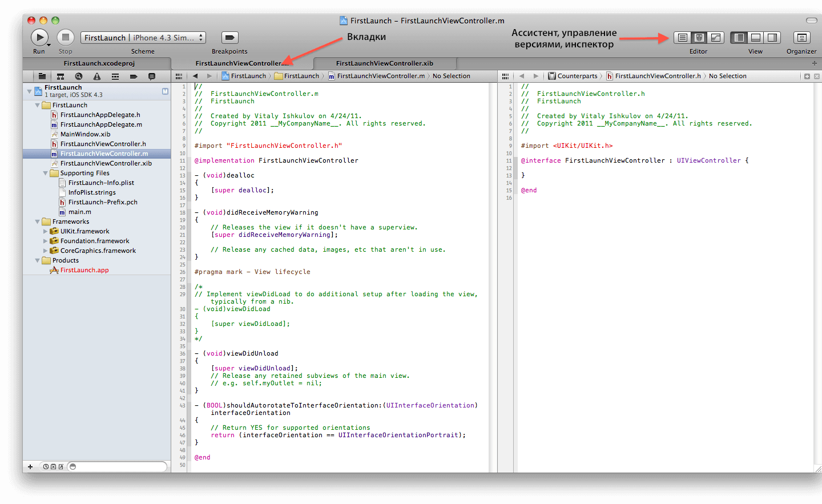Open the left editor related-files grid menu
The width and height of the screenshot is (822, 504).
pyautogui.click(x=179, y=76)
